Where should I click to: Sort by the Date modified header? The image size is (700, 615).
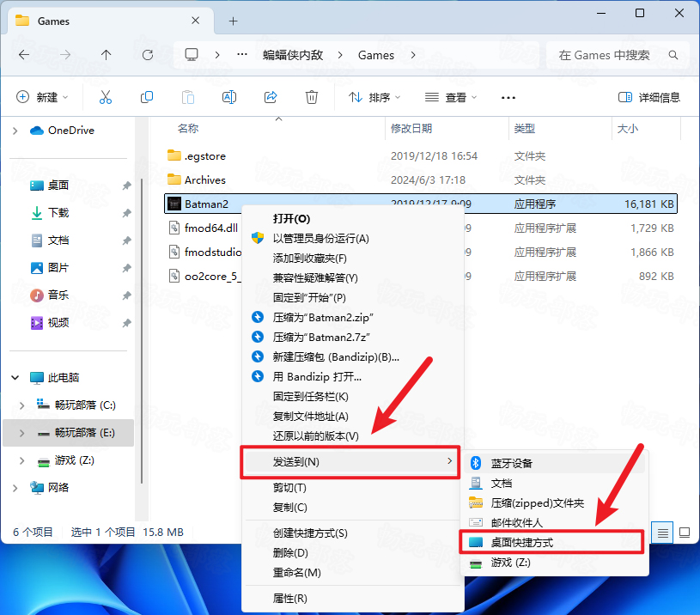tap(447, 129)
